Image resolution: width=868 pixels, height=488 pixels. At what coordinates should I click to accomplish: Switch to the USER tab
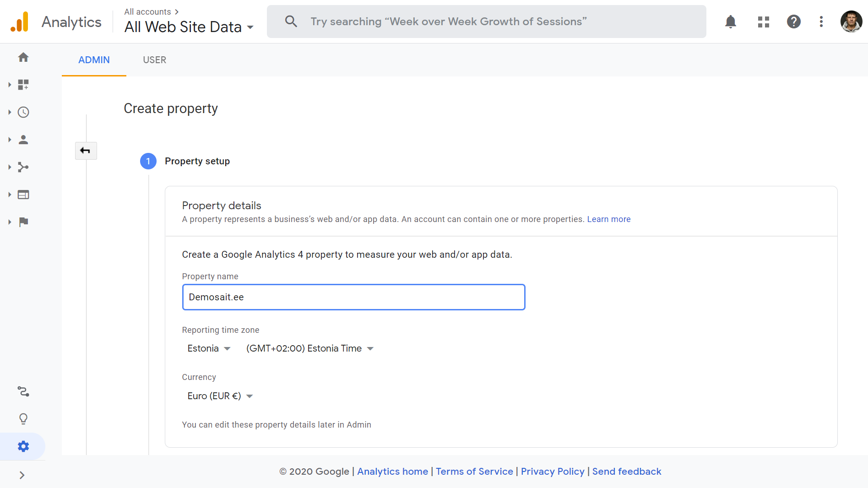pos(154,60)
